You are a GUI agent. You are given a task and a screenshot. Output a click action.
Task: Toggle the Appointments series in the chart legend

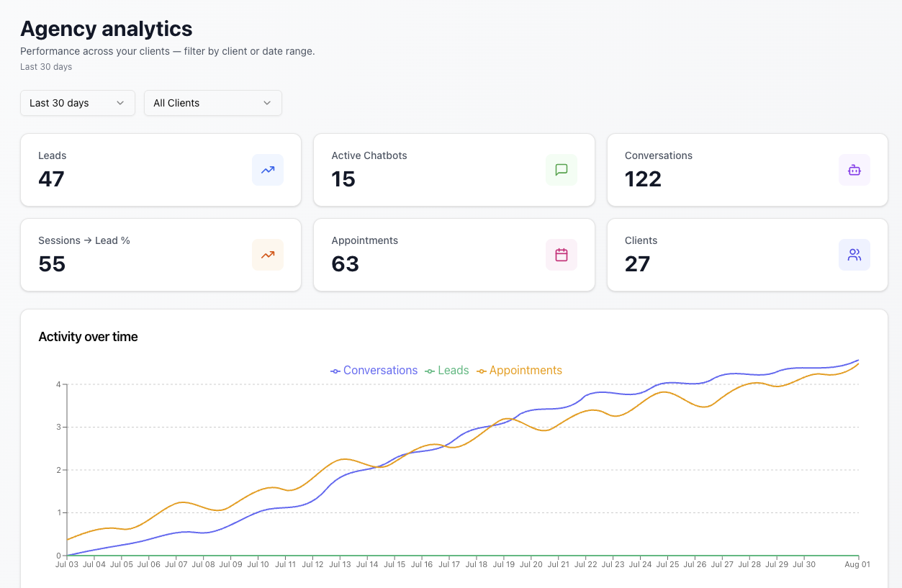[x=519, y=371]
